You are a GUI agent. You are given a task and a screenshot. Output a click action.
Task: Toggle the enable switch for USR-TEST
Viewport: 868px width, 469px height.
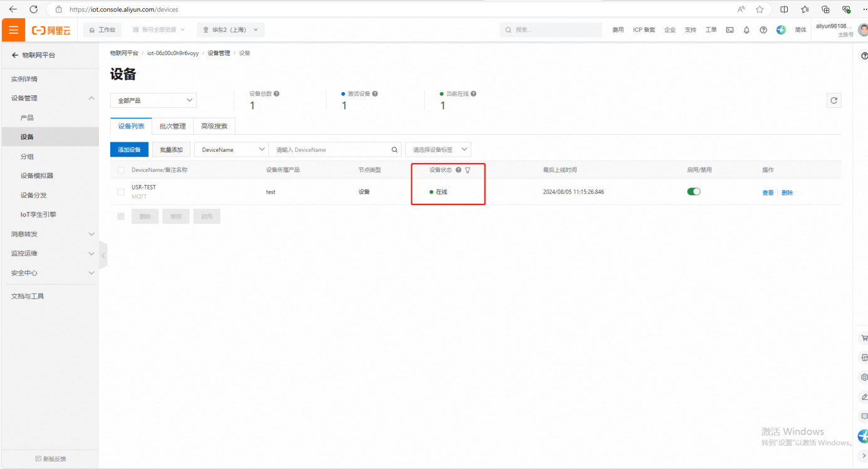pyautogui.click(x=694, y=192)
